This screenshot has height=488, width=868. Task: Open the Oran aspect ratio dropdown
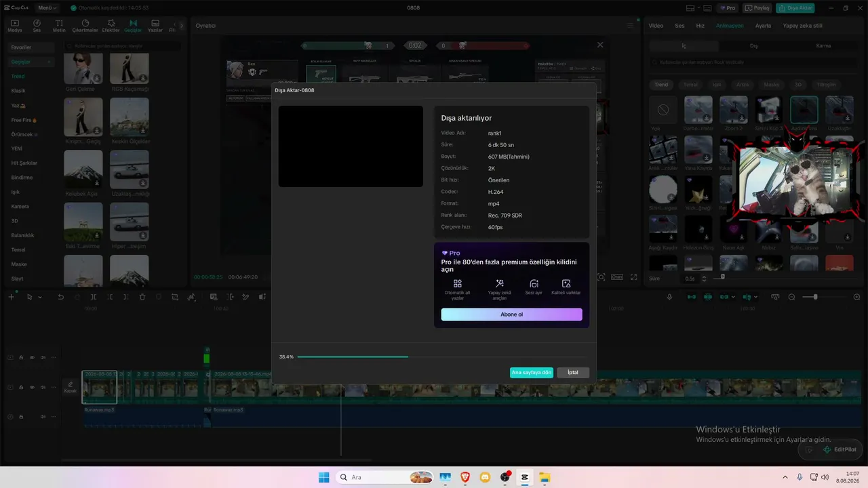click(x=617, y=277)
